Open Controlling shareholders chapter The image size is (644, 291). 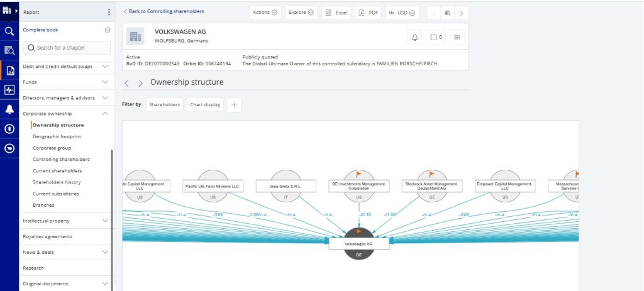pyautogui.click(x=61, y=159)
